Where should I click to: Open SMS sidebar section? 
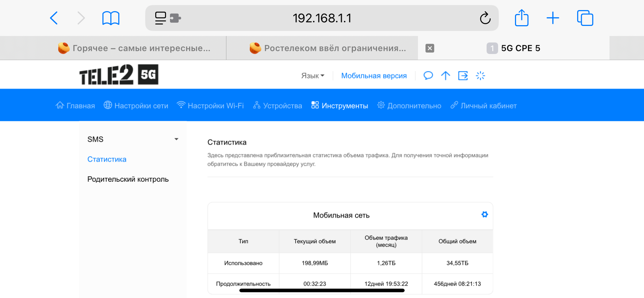133,139
